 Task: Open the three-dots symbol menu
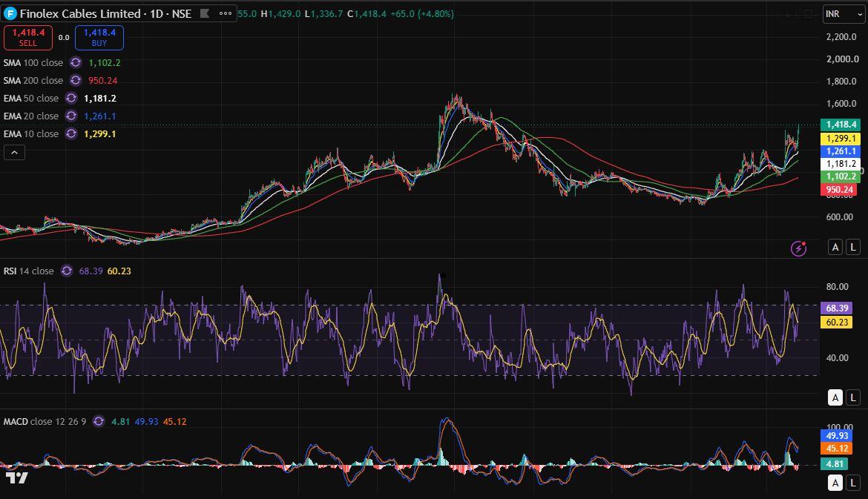(226, 13)
